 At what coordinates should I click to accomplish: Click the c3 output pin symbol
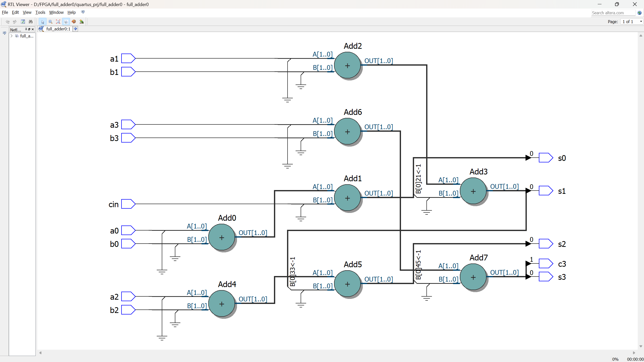coord(546,263)
